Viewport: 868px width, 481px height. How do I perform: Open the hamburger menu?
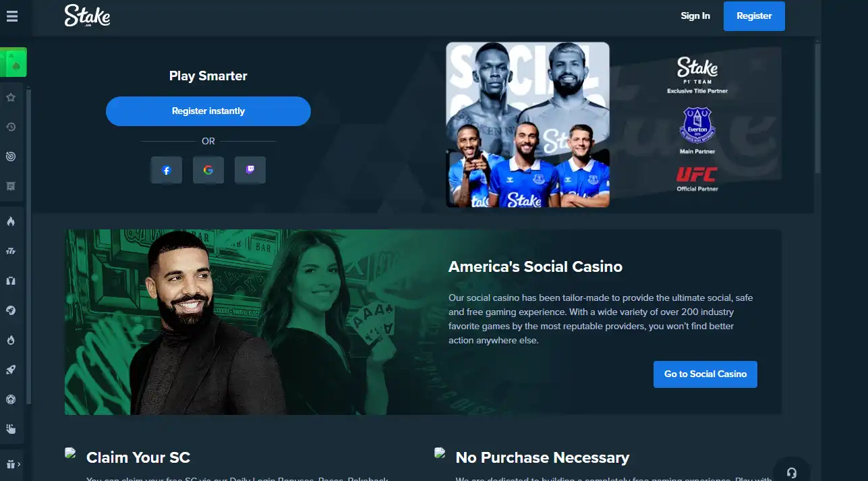point(11,16)
